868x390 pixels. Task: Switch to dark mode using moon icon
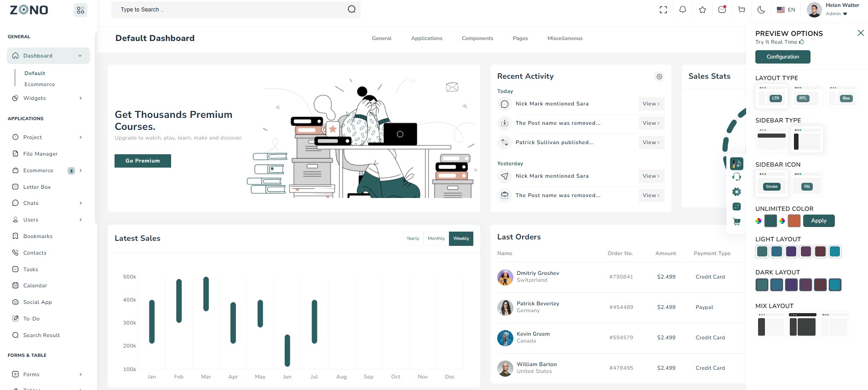(761, 10)
